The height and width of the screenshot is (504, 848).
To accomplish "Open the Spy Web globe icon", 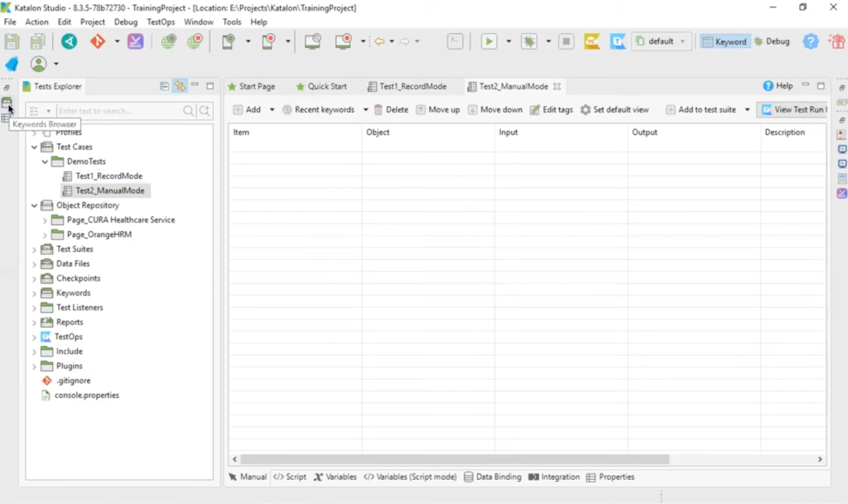I will 168,41.
